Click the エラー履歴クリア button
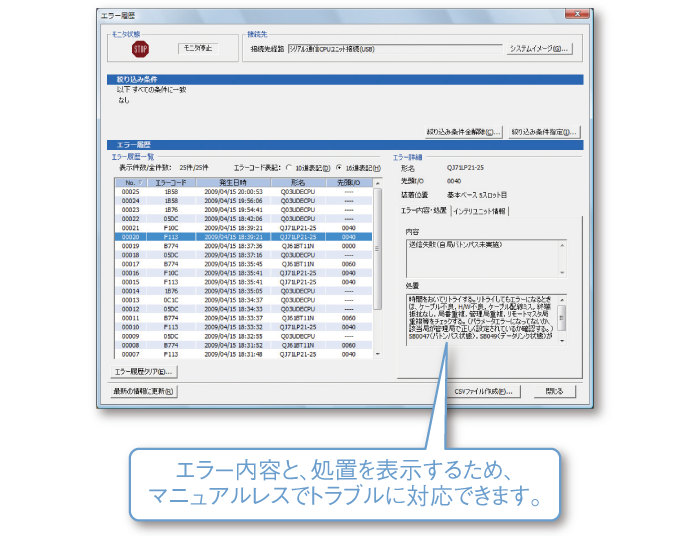The image size is (690, 536). coord(144,371)
